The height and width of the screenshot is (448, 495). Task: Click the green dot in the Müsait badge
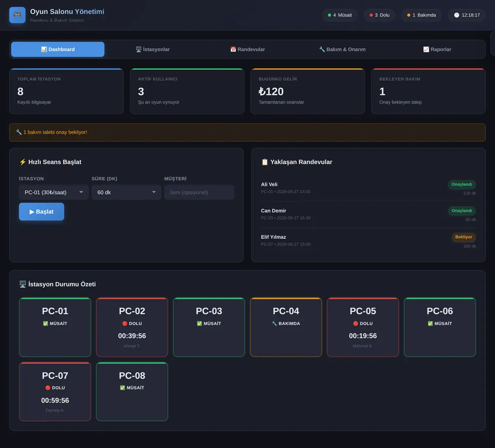click(x=329, y=15)
